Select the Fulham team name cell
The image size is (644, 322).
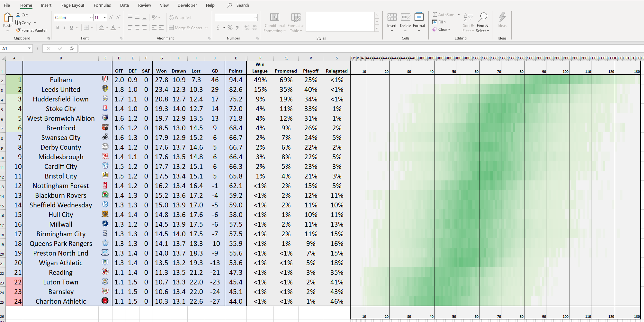tap(61, 80)
